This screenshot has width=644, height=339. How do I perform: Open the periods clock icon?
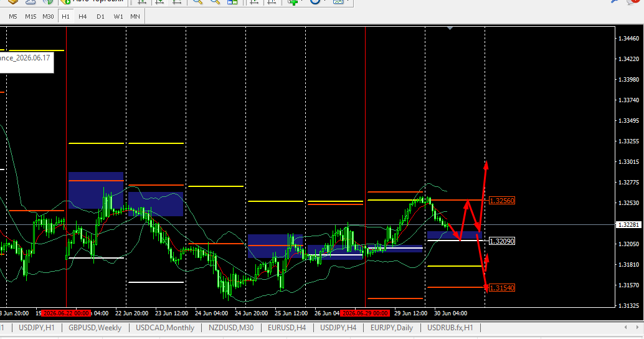(315, 2)
